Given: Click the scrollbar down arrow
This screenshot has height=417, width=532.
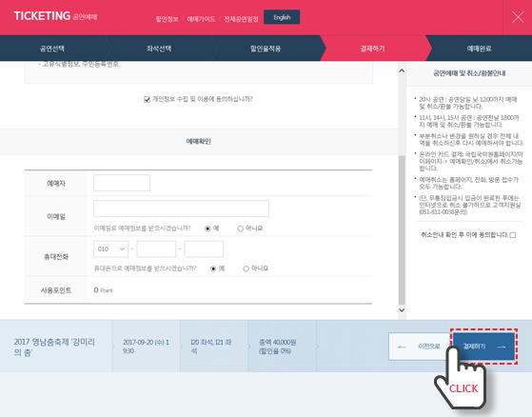Looking at the screenshot, I should [x=402, y=309].
